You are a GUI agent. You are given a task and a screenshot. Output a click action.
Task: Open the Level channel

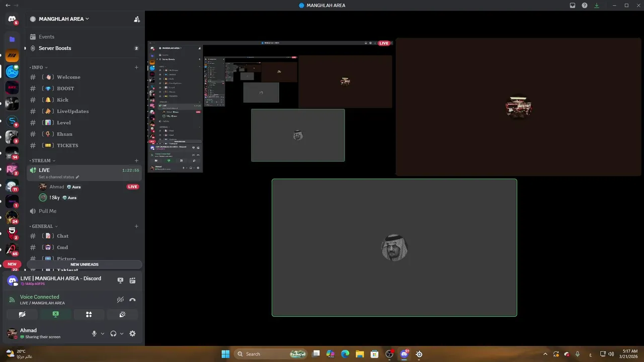[x=84, y=123]
